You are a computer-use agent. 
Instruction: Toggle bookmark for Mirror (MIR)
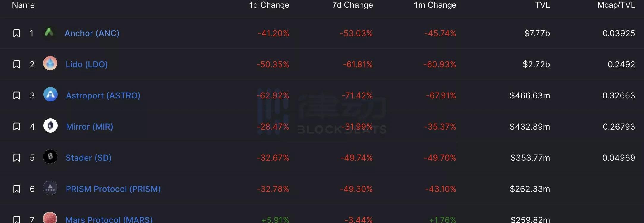coord(17,127)
